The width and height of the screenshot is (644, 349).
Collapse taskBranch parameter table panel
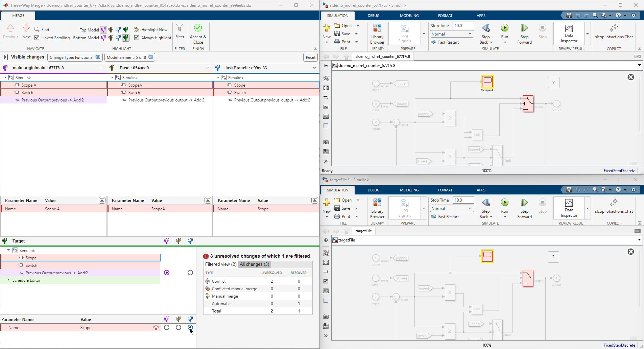(315, 201)
